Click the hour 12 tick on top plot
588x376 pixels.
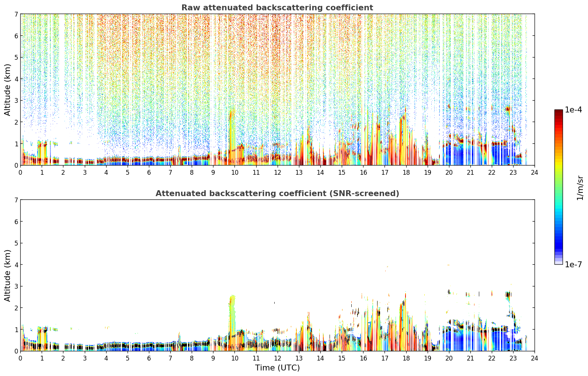(277, 172)
